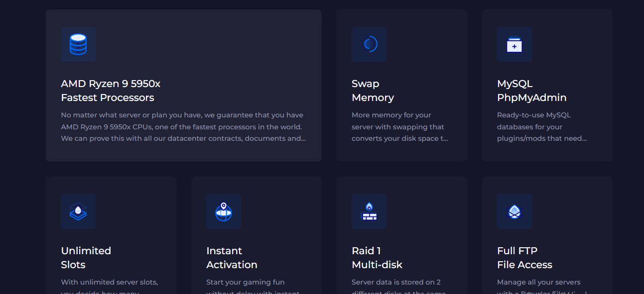Click the 'Instant Activation' heading
Image resolution: width=644 pixels, height=294 pixels.
232,258
